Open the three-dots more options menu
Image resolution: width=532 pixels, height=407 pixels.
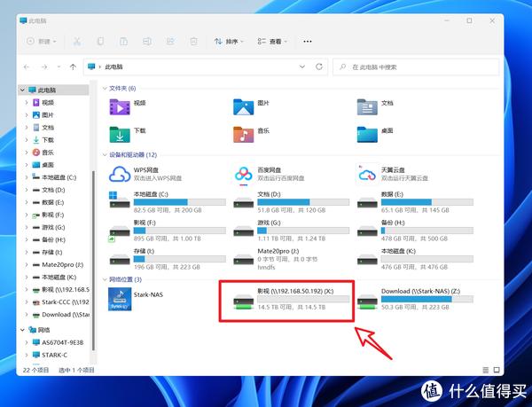[x=308, y=42]
